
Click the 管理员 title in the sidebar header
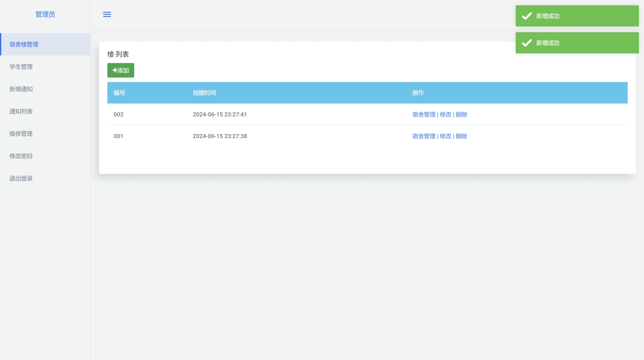click(45, 14)
